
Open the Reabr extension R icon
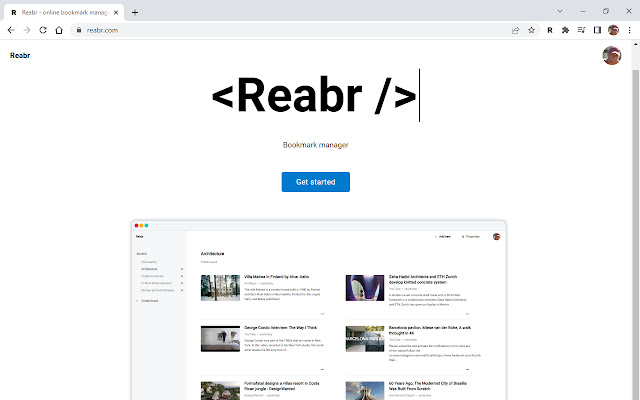550,30
